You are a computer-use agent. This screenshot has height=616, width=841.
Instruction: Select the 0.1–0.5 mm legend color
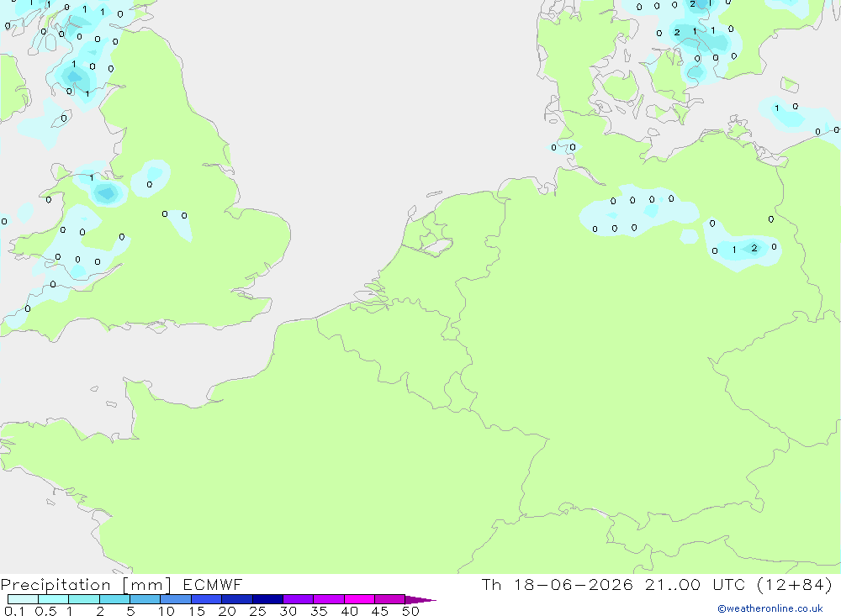pyautogui.click(x=23, y=599)
